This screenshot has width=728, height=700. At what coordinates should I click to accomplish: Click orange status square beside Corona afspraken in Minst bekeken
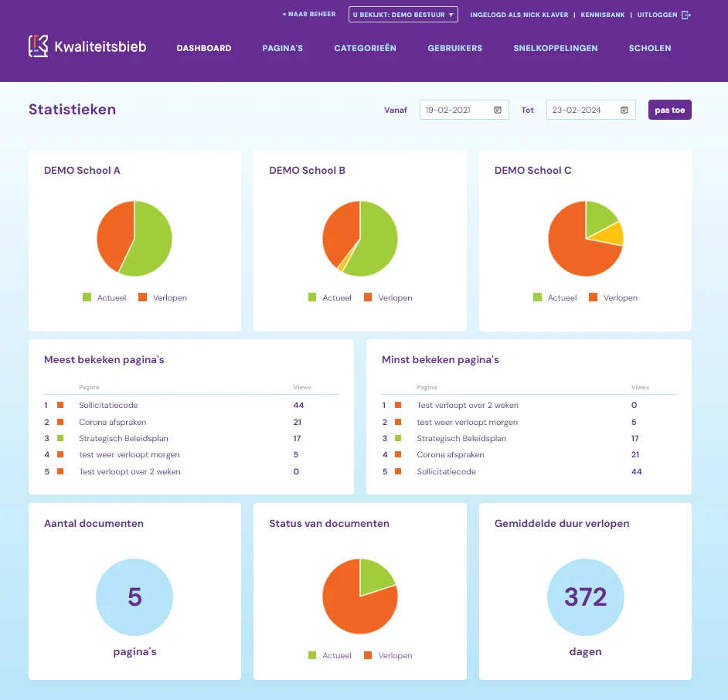pos(398,454)
